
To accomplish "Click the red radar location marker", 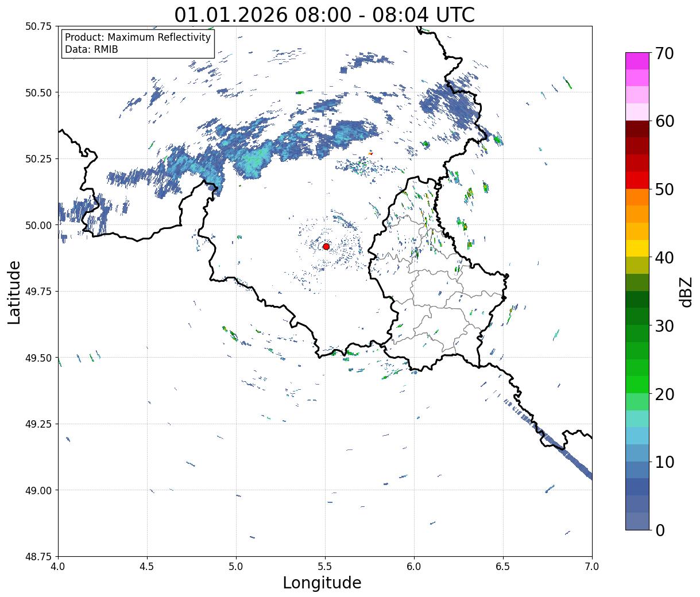I will coord(326,246).
